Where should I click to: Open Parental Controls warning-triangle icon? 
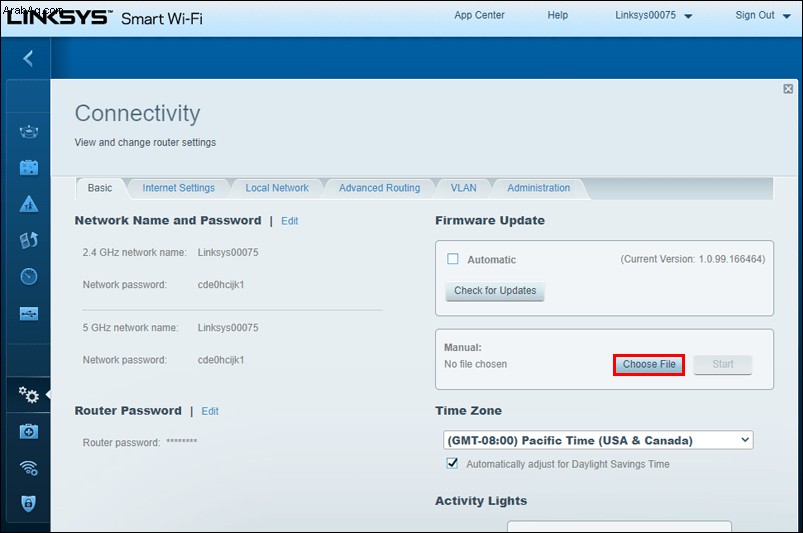(x=29, y=204)
